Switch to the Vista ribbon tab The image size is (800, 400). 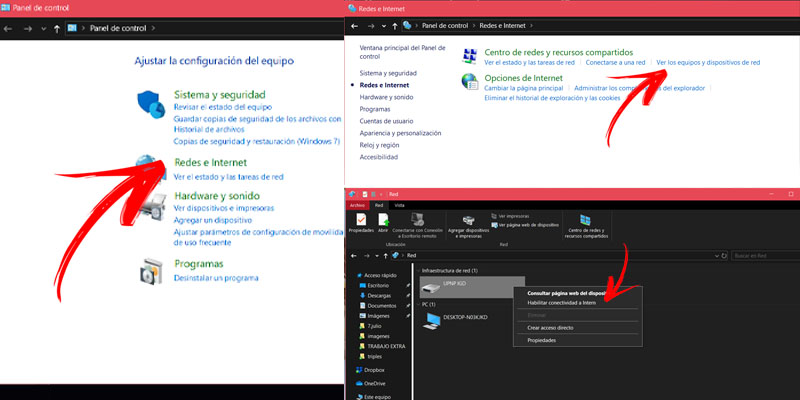click(x=399, y=205)
